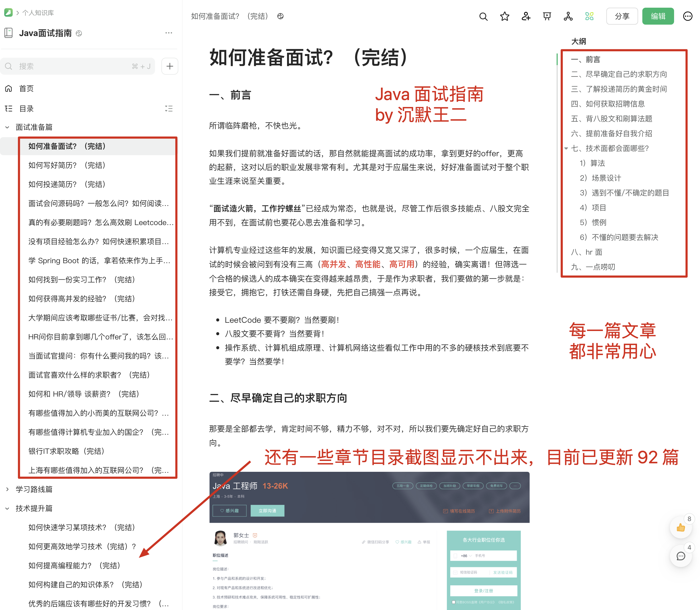The image size is (700, 610).
Task: Click the 分享 button
Action: [x=622, y=16]
